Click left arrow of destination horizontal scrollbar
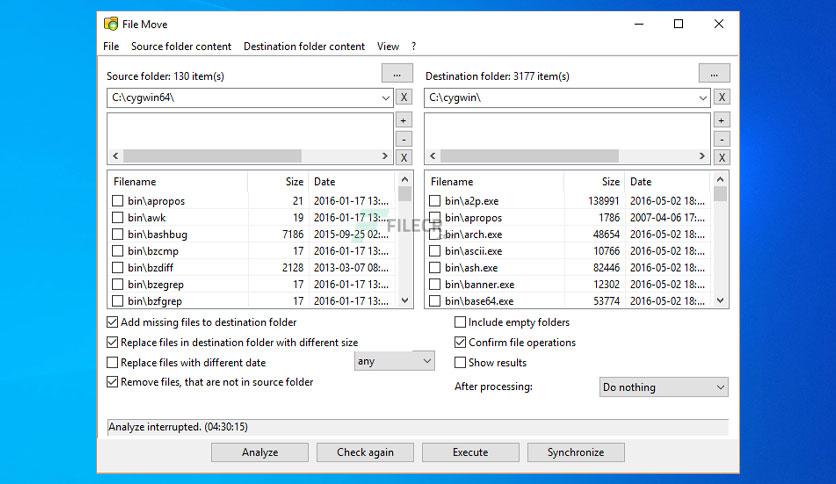836x484 pixels. point(432,156)
